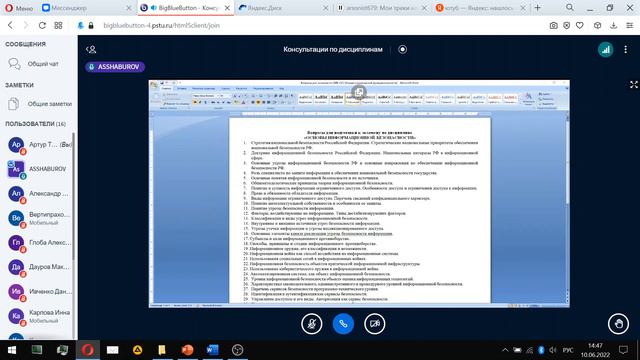The height and width of the screenshot is (360, 640).
Task: Click shared Word document screen
Action: 359,193
